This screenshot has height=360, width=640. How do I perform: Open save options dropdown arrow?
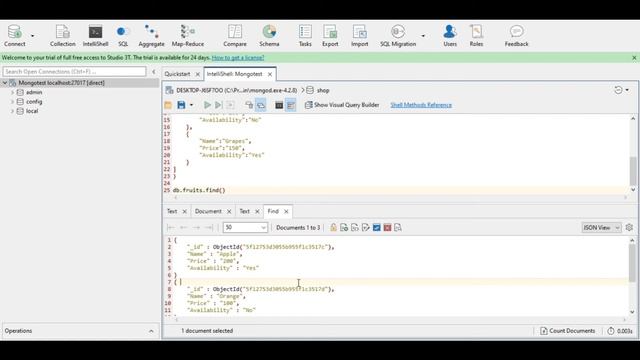click(191, 105)
